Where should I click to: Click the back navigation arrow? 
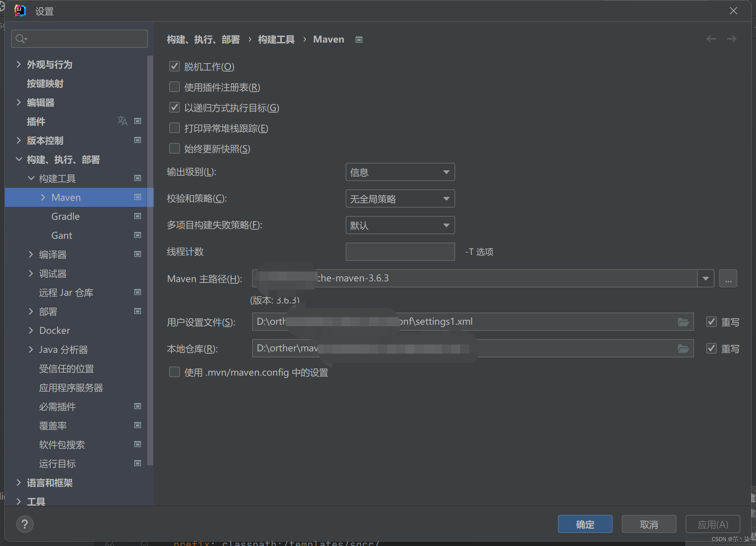711,39
